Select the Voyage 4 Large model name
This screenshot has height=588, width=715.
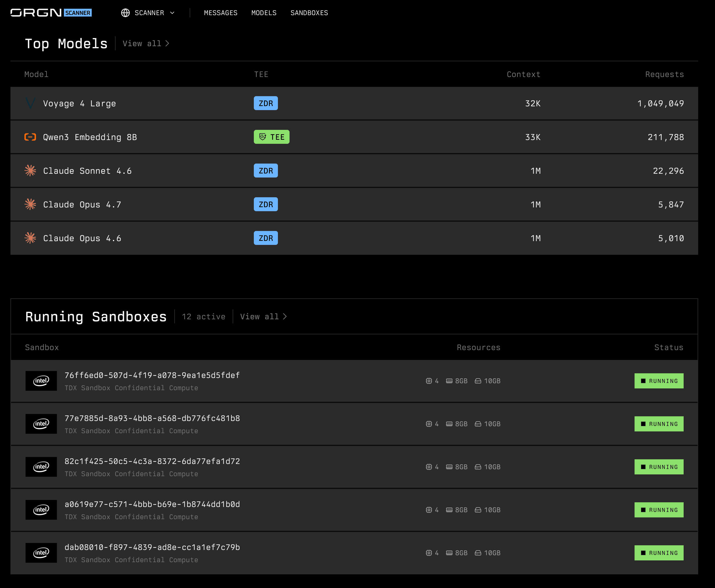(x=80, y=104)
